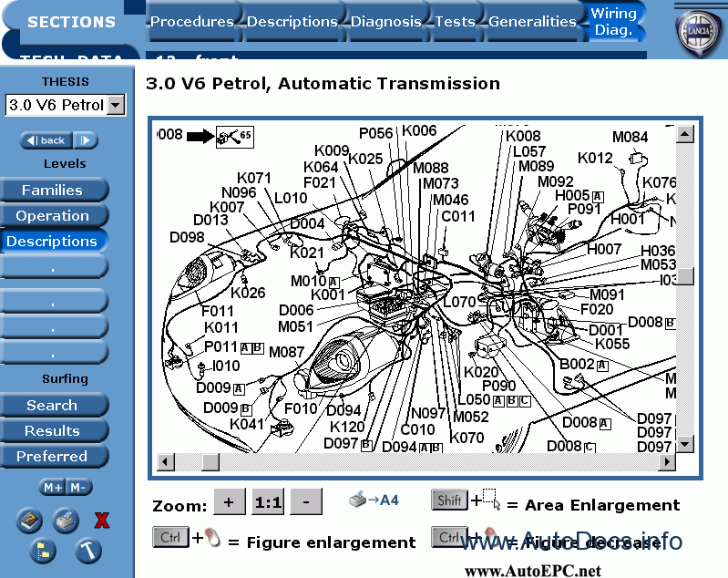728x578 pixels.
Task: Click the hammer tool icon
Action: (87, 551)
